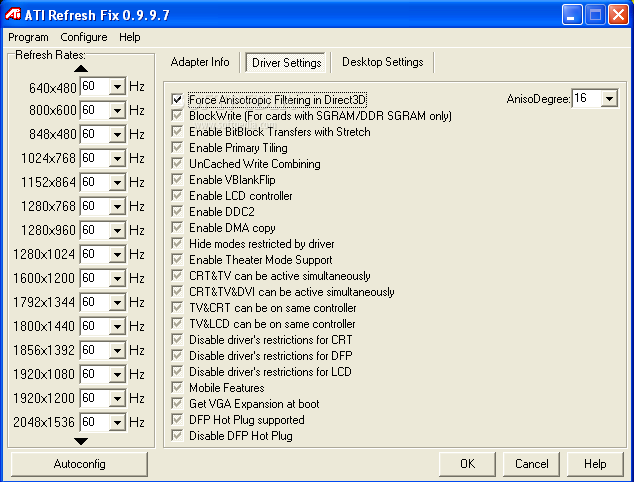Open the 1280x1024 refresh rate dropdown
The image size is (634, 482).
coord(117,254)
